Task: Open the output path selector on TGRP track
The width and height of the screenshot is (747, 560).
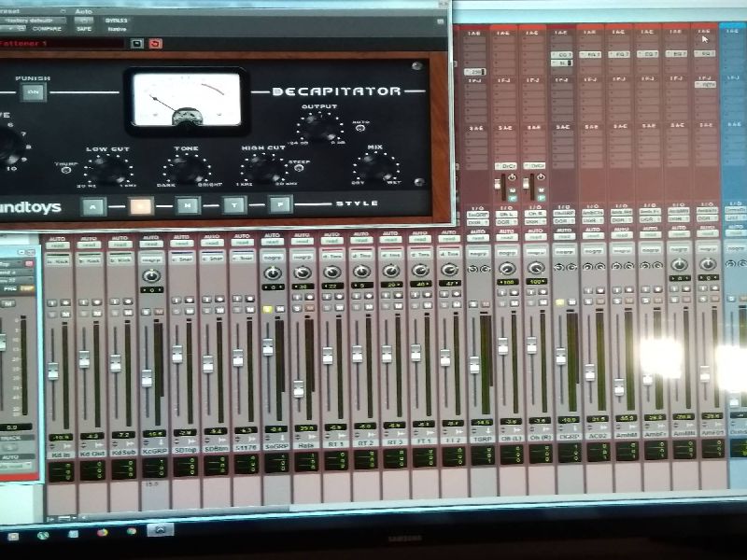Action: 478,222
